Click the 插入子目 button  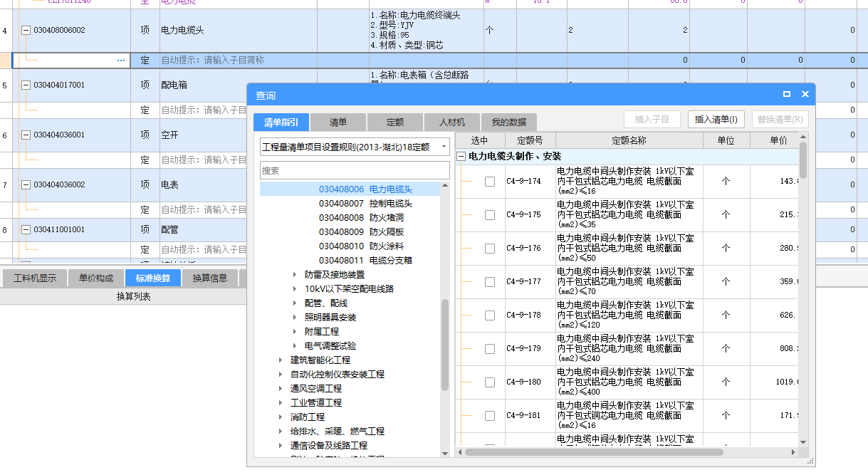point(652,120)
